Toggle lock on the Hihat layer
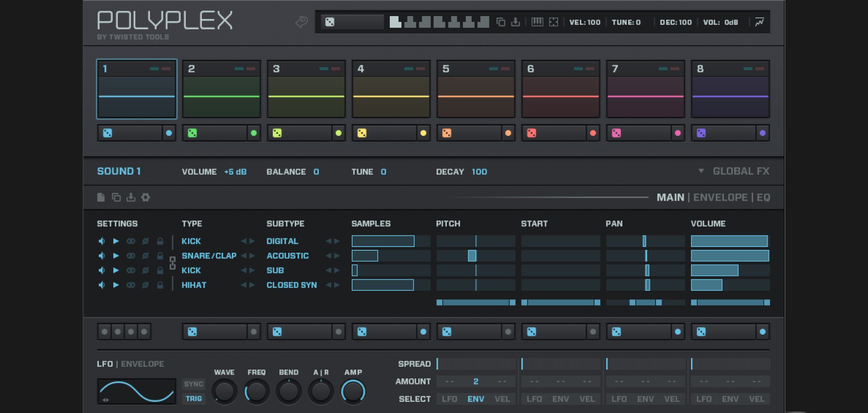This screenshot has width=868, height=413. (x=160, y=285)
